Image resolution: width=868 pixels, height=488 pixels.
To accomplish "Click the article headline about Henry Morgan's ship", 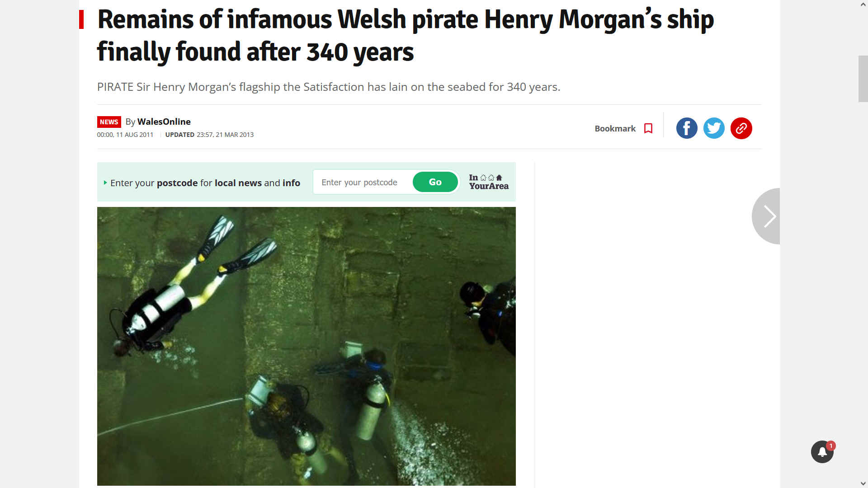I will pyautogui.click(x=406, y=35).
